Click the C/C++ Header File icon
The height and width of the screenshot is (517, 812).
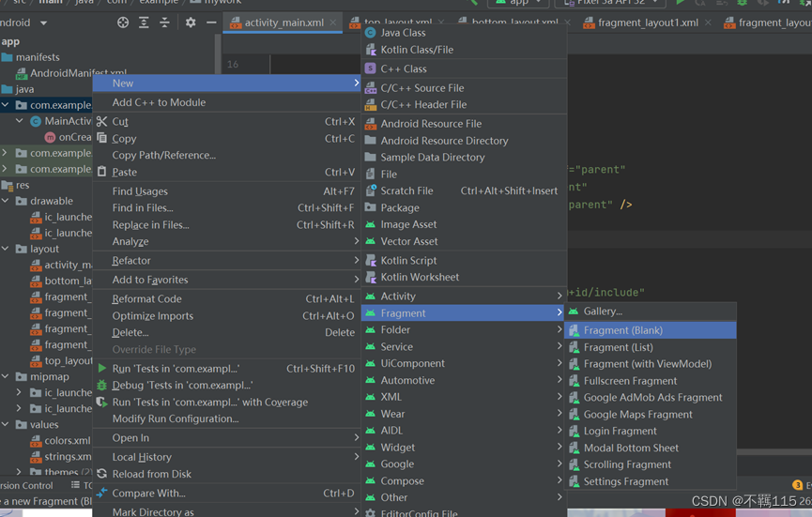[x=370, y=104]
